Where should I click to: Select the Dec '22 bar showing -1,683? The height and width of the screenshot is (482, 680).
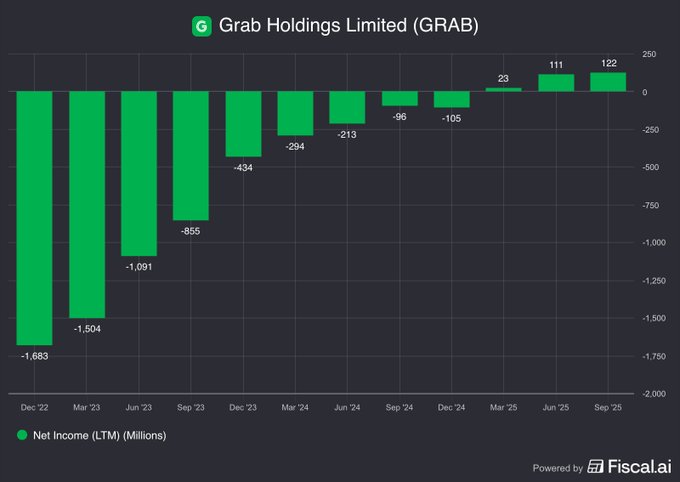pyautogui.click(x=34, y=218)
